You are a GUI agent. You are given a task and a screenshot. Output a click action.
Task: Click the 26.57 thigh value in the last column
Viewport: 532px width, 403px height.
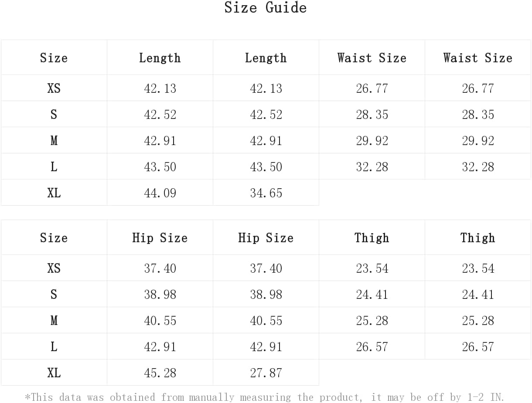pos(478,347)
